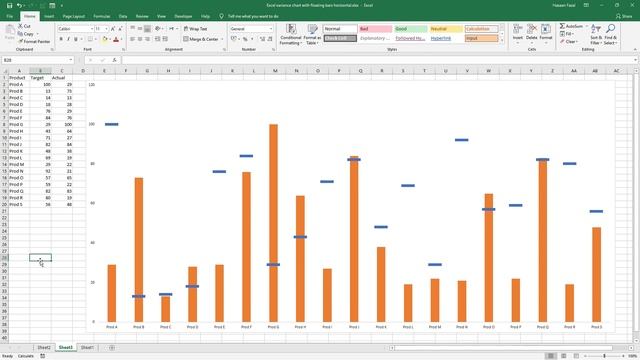Switch to the Insert ribbon tab
640x360 pixels.
[x=49, y=16]
